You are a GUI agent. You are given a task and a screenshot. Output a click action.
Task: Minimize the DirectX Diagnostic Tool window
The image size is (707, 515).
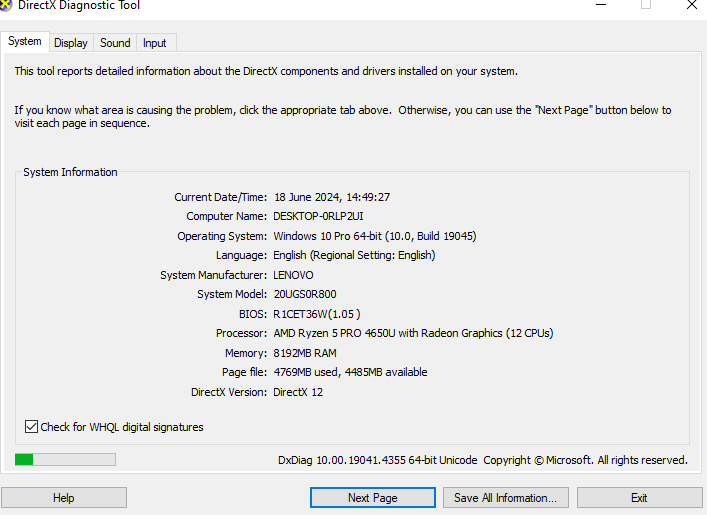pyautogui.click(x=600, y=4)
